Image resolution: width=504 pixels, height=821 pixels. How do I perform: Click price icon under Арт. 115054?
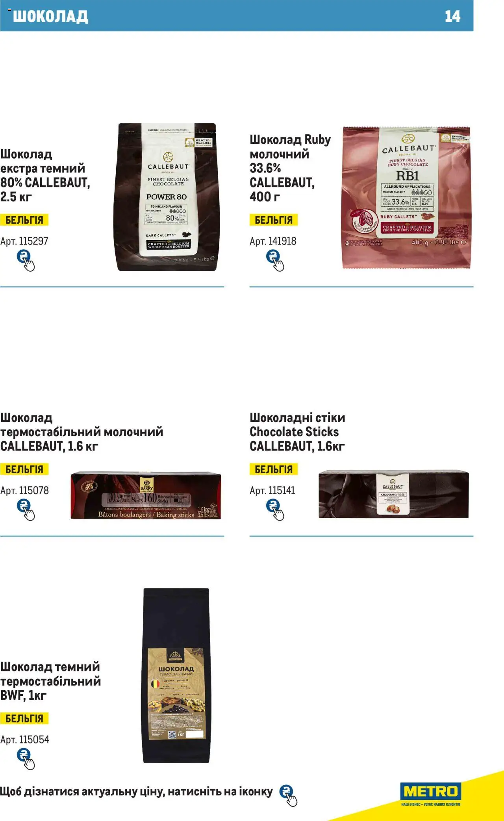pos(26,759)
